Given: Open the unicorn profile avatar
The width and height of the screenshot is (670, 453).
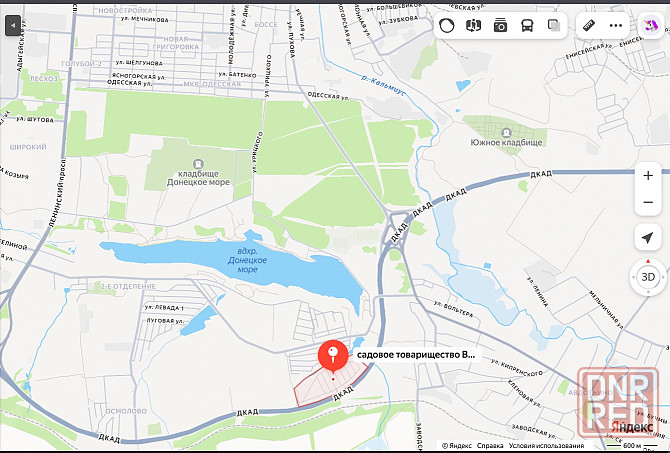Looking at the screenshot, I should 651,26.
